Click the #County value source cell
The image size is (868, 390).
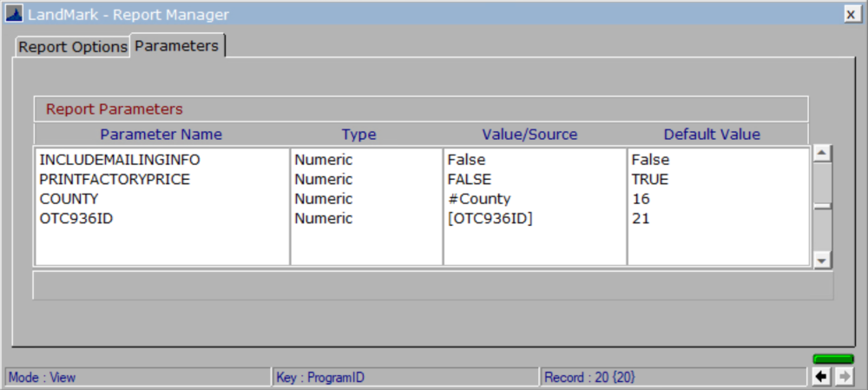(x=479, y=199)
